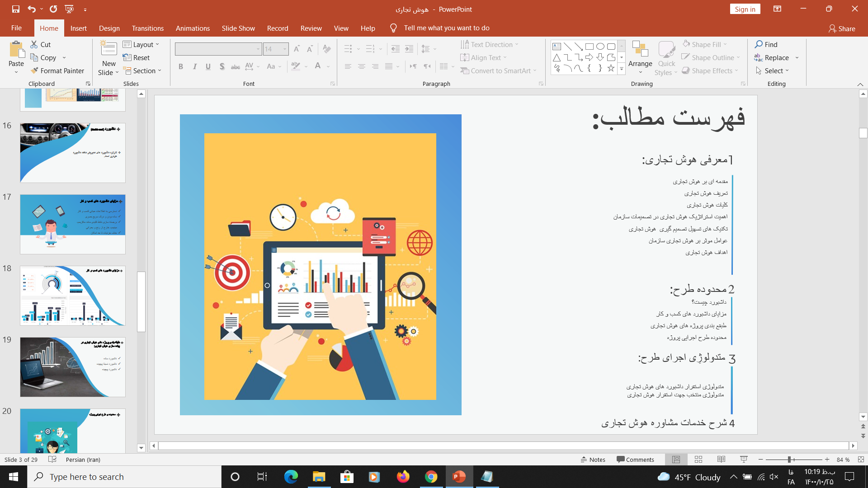Toggle Italic formatting
The width and height of the screenshot is (868, 488).
[x=194, y=66]
